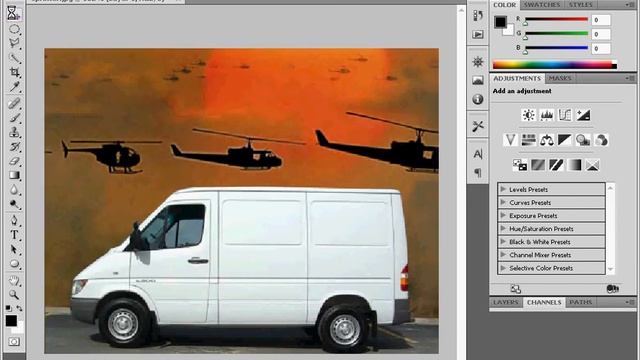The width and height of the screenshot is (640, 360).
Task: Open the Character panel from dock
Action: [478, 154]
